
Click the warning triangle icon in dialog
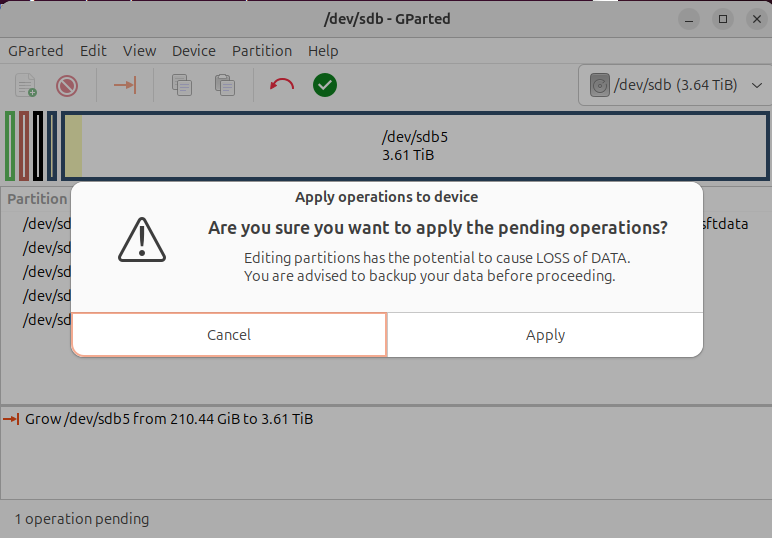coord(141,240)
